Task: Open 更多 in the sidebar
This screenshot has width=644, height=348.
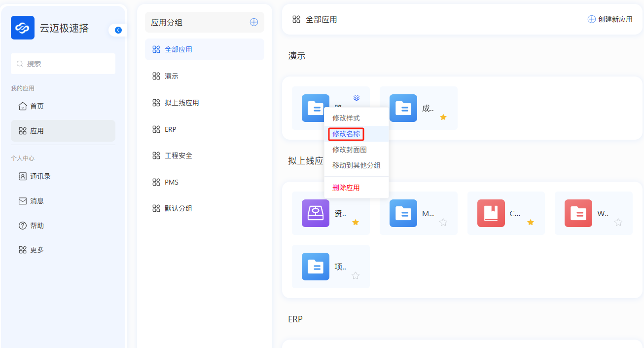Action: click(x=37, y=250)
